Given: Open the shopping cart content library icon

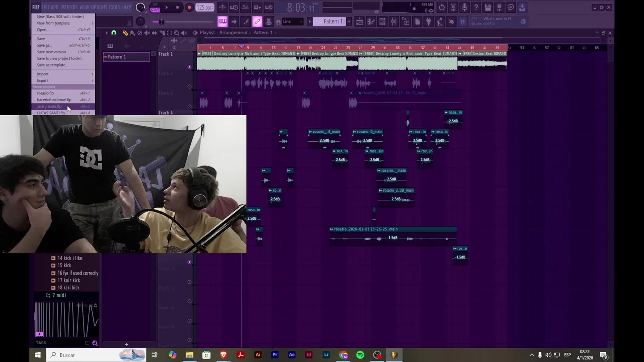Looking at the screenshot, I should pos(463,21).
